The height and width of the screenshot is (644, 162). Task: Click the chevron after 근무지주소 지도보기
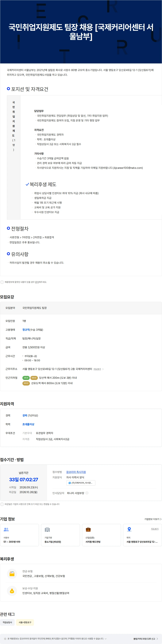[x=103, y=369]
